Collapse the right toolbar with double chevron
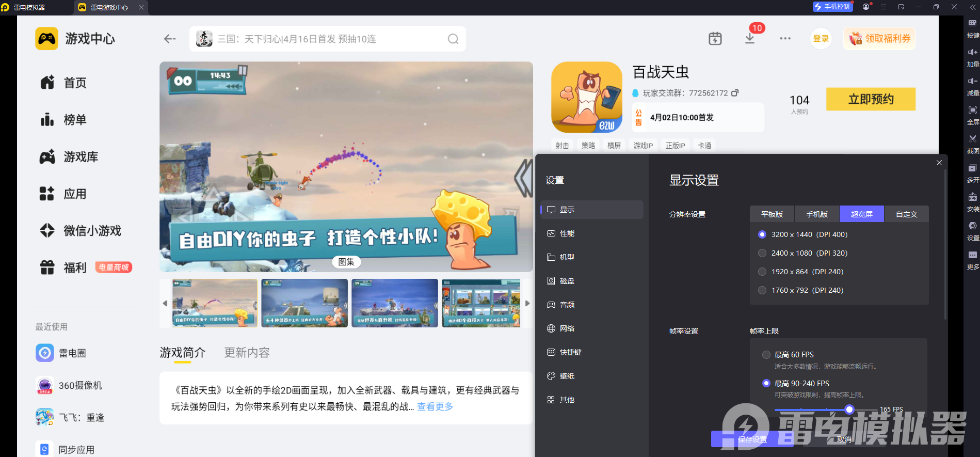 pyautogui.click(x=973, y=7)
